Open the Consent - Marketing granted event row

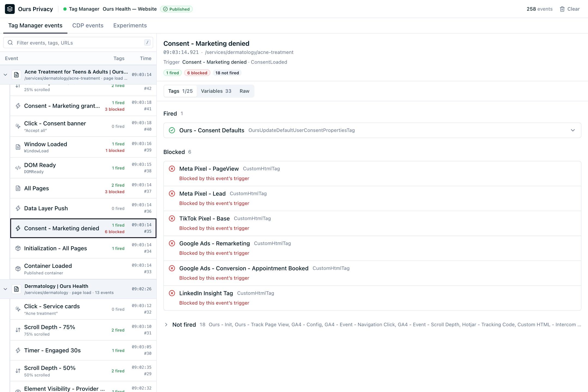point(83,106)
